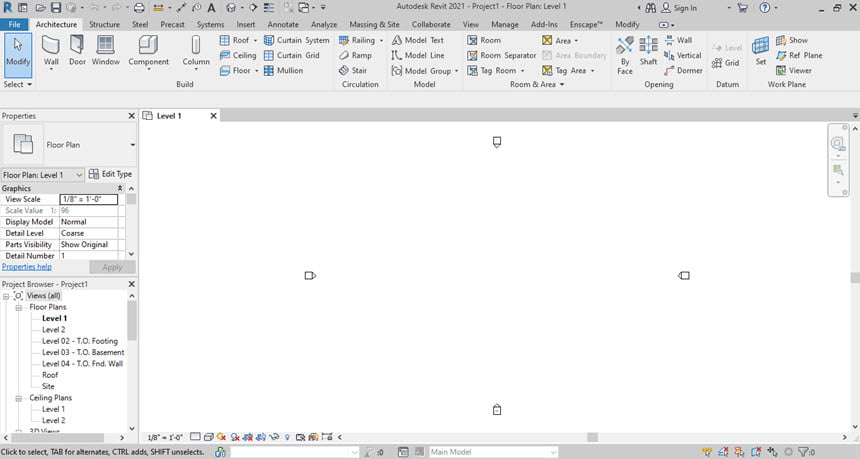The width and height of the screenshot is (860, 459).
Task: Switch to the Annotate ribbon tab
Action: tap(283, 25)
